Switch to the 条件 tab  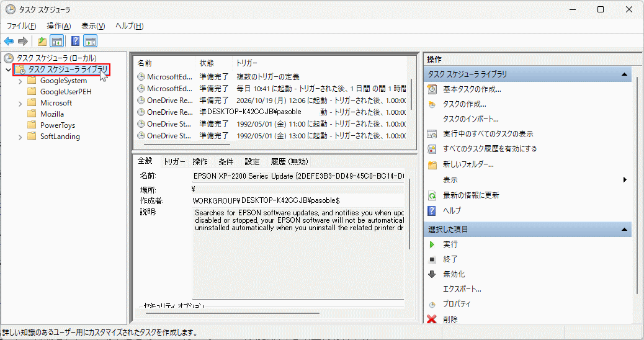coord(226,162)
